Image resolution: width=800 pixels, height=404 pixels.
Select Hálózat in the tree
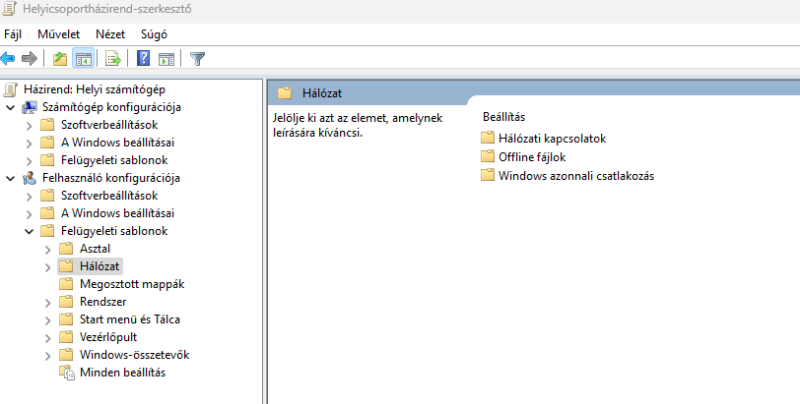(x=99, y=266)
